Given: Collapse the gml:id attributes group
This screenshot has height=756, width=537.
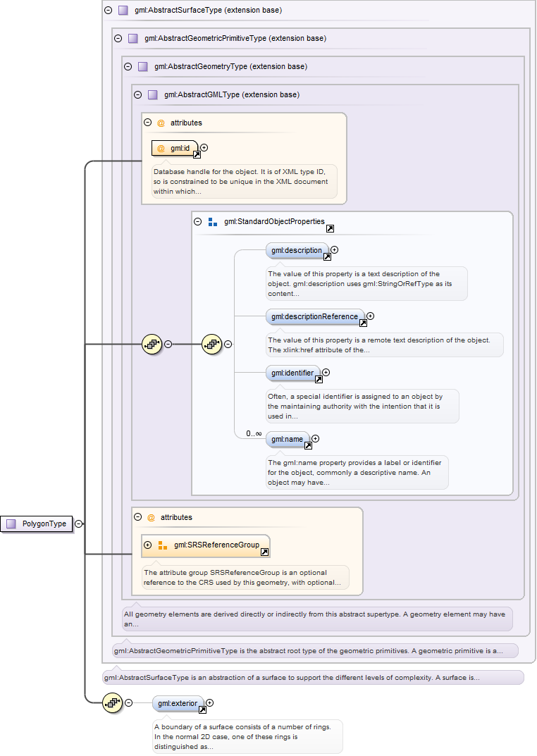Looking at the screenshot, I should 148,123.
